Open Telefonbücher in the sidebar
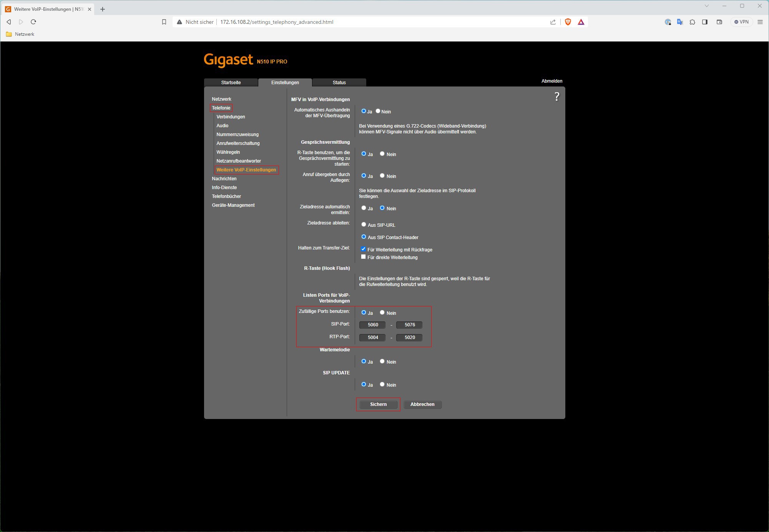 point(226,196)
